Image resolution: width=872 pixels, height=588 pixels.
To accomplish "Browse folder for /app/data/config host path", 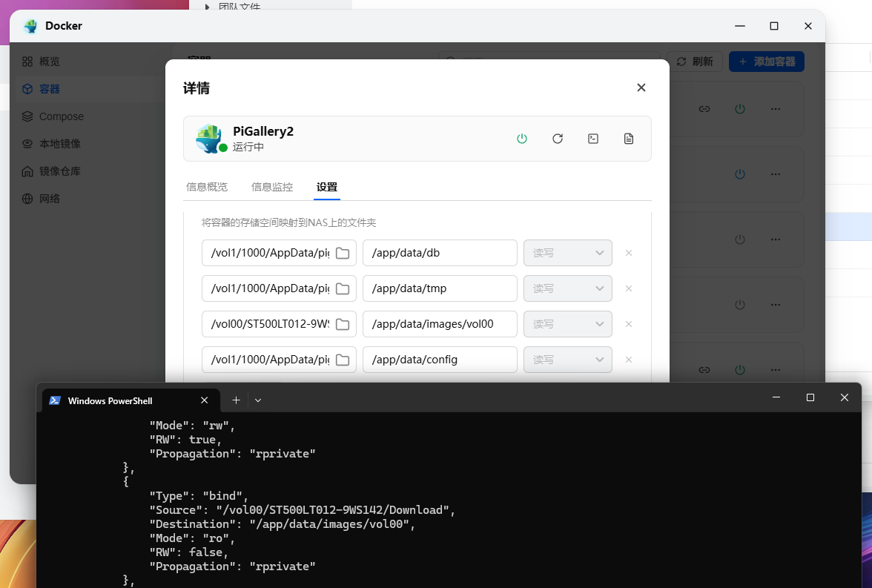I will (x=343, y=360).
